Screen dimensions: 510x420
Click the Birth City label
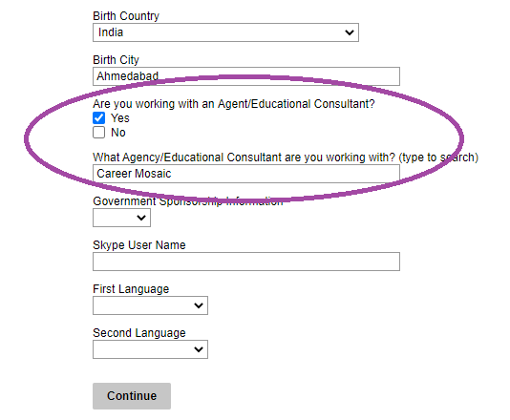tap(117, 60)
